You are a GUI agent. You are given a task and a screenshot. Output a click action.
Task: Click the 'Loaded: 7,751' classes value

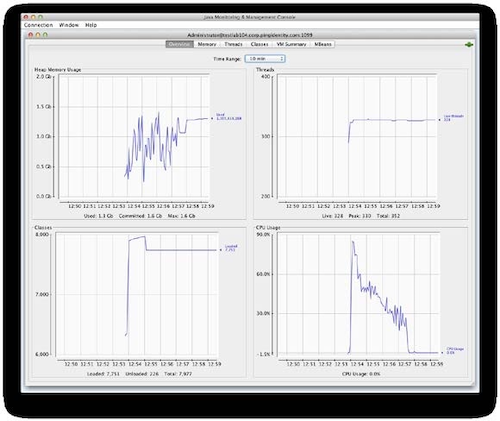103,374
